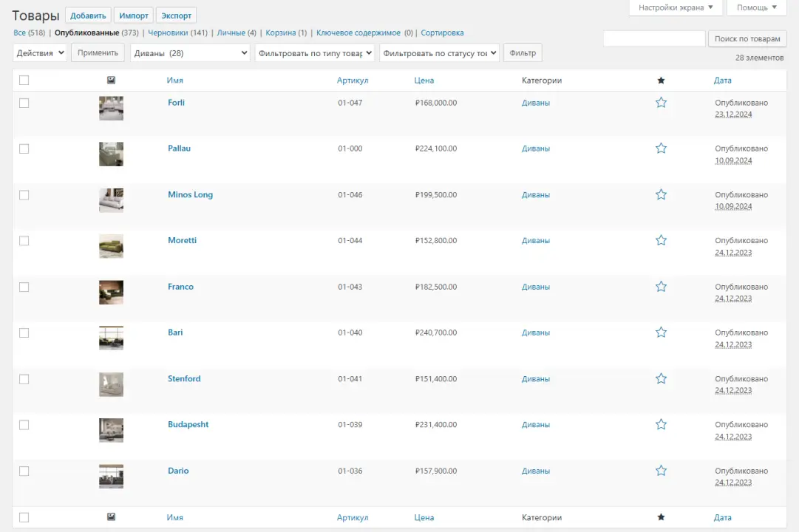Open the filter by stock status dropdown
Viewport: 799px width, 532px height.
[x=439, y=53]
